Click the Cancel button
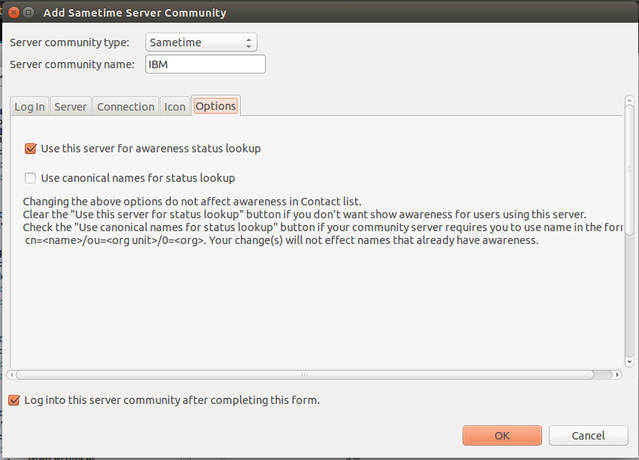 point(588,436)
